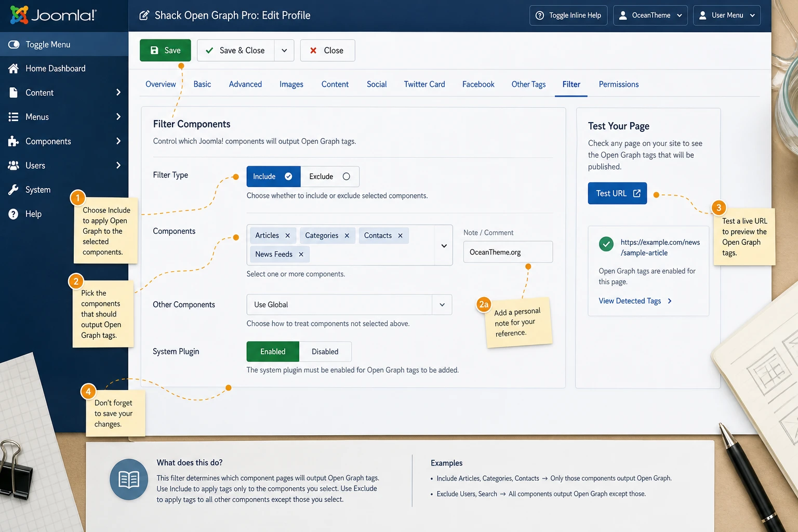Open the Components multi-select dropdown arrow

coord(444,246)
